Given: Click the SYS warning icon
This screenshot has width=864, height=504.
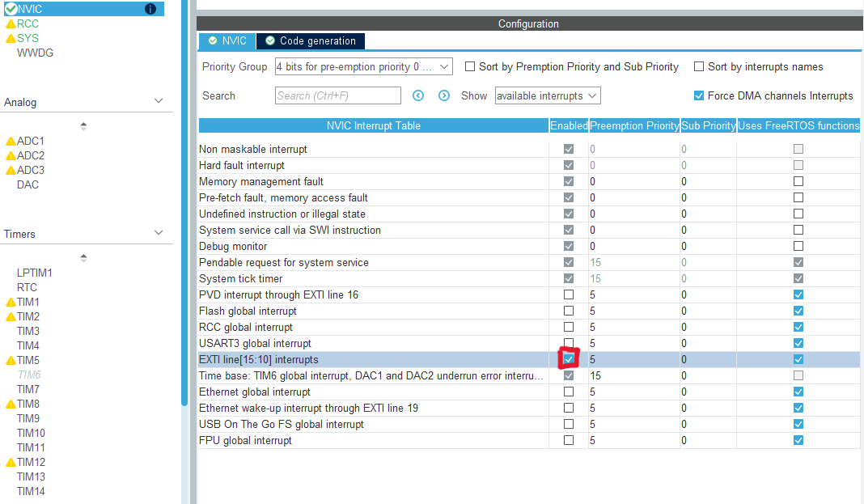Looking at the screenshot, I should click(11, 39).
